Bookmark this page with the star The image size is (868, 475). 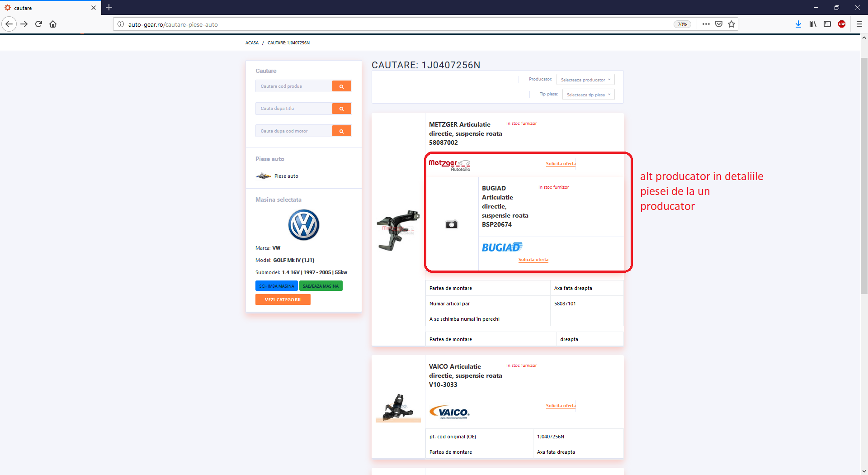731,24
